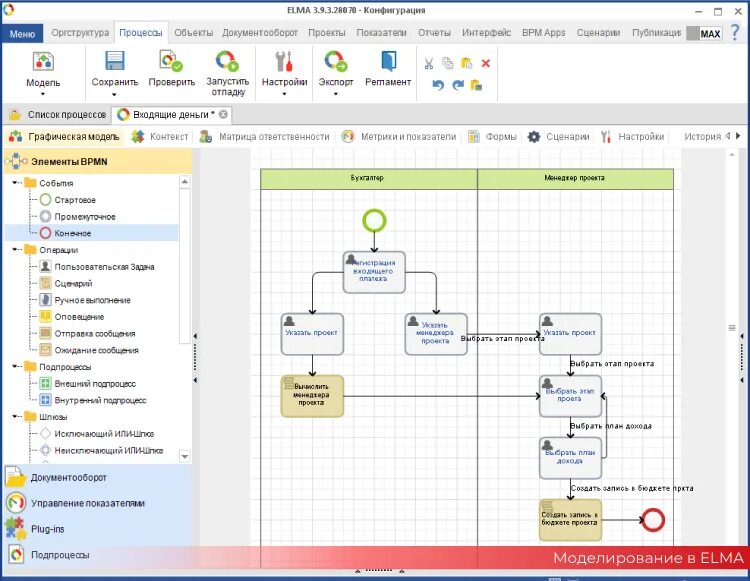Open the Меню button
Viewport: 750px width, 581px height.
coord(22,33)
